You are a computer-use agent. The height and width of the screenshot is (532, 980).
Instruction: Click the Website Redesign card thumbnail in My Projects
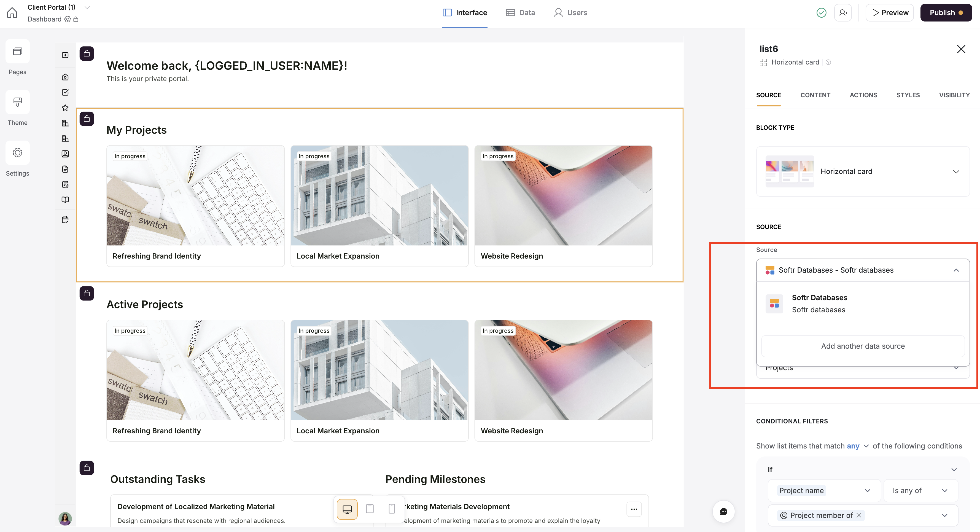coord(563,196)
